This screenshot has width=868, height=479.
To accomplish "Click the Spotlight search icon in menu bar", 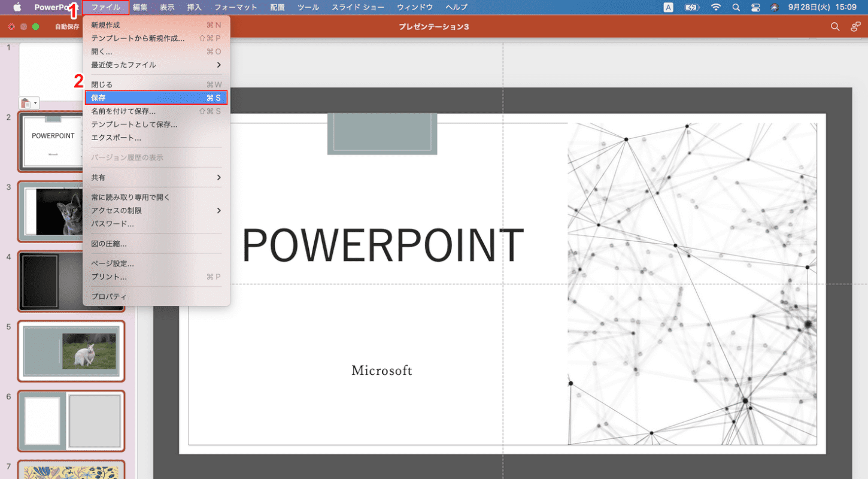I will [736, 7].
